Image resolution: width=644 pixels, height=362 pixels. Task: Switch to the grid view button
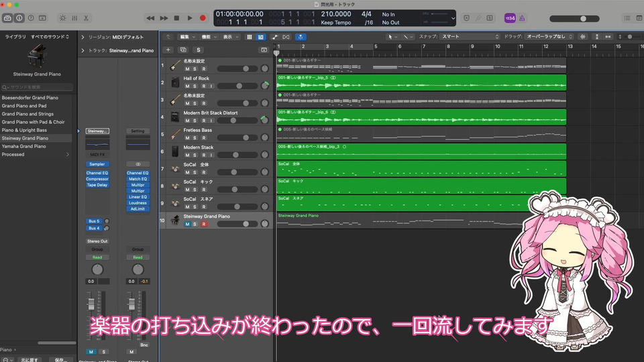[250, 37]
